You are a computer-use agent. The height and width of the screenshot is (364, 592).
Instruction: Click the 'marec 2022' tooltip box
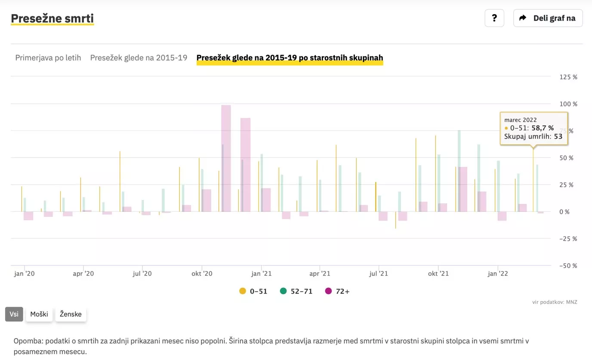(x=533, y=129)
